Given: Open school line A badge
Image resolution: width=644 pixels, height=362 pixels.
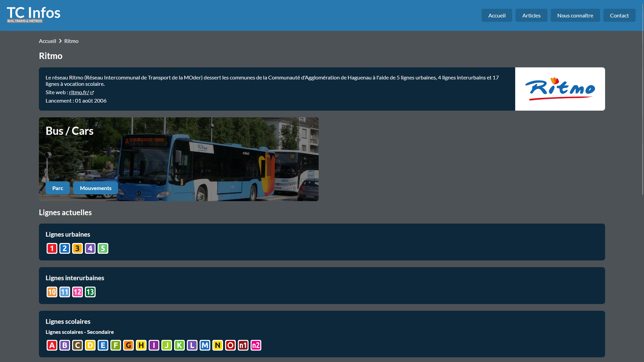Looking at the screenshot, I should click(x=52, y=345).
